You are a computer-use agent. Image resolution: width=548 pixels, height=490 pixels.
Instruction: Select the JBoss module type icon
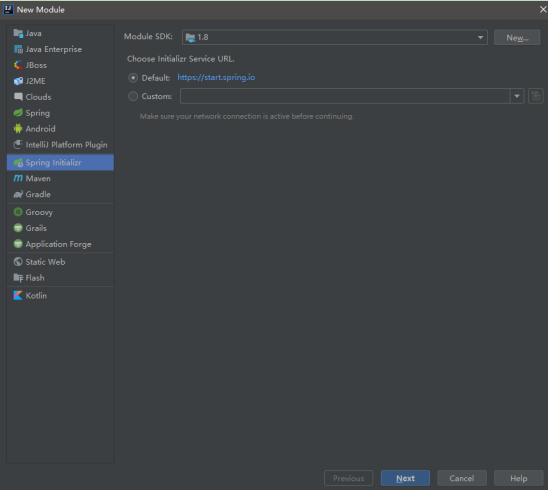[18, 65]
